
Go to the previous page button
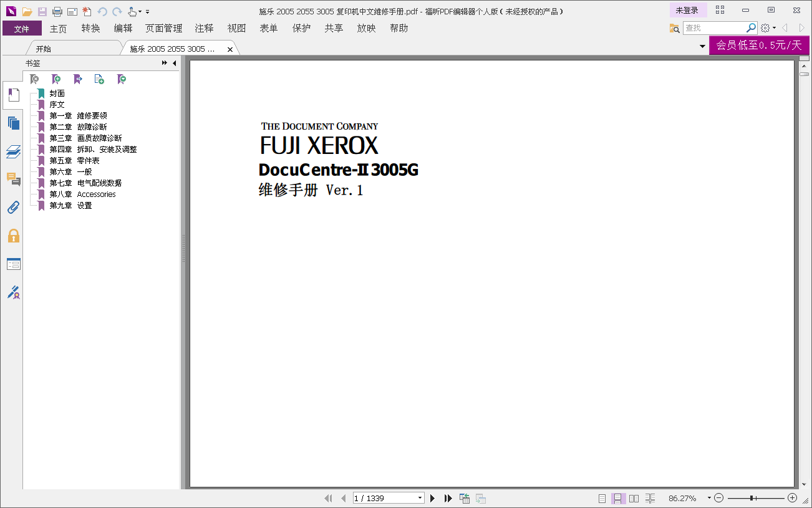point(343,498)
